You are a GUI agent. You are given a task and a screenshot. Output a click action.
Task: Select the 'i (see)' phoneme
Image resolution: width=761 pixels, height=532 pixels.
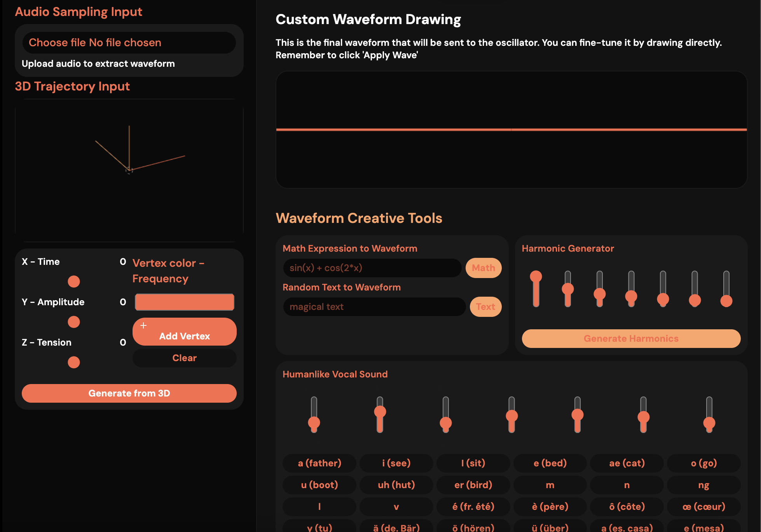point(396,463)
